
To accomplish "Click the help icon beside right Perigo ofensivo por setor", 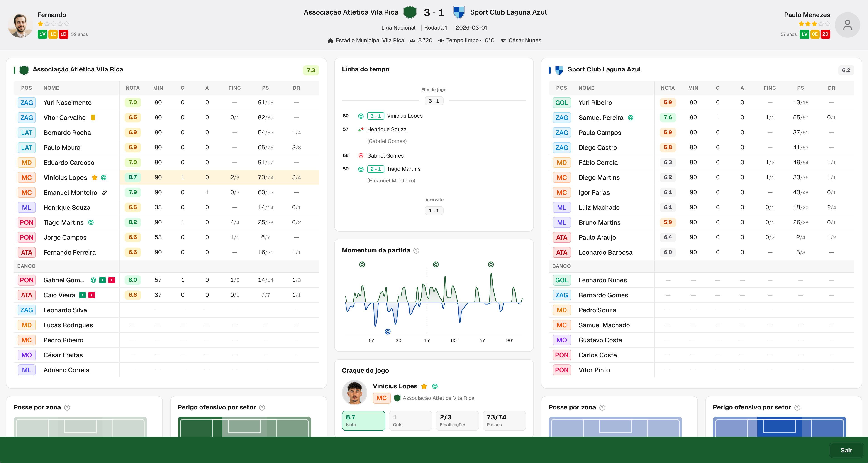I will [x=797, y=408].
